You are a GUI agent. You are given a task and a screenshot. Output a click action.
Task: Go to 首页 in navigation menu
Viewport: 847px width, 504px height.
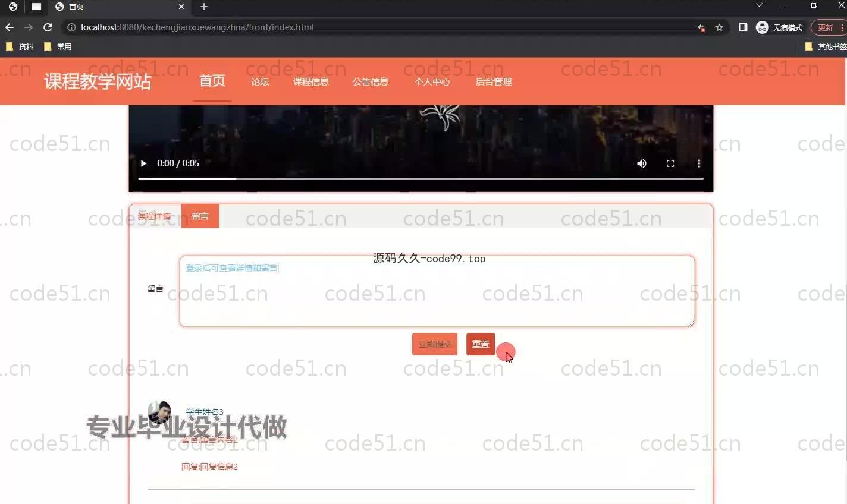click(x=212, y=81)
